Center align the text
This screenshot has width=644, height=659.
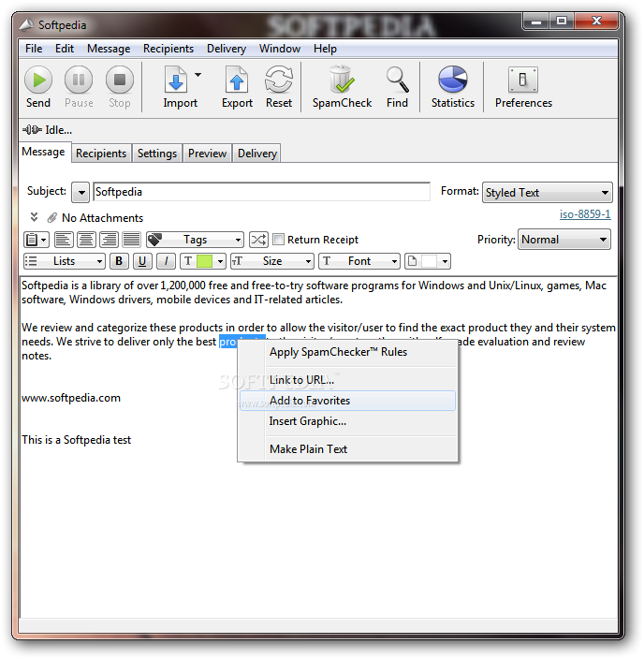pyautogui.click(x=86, y=240)
